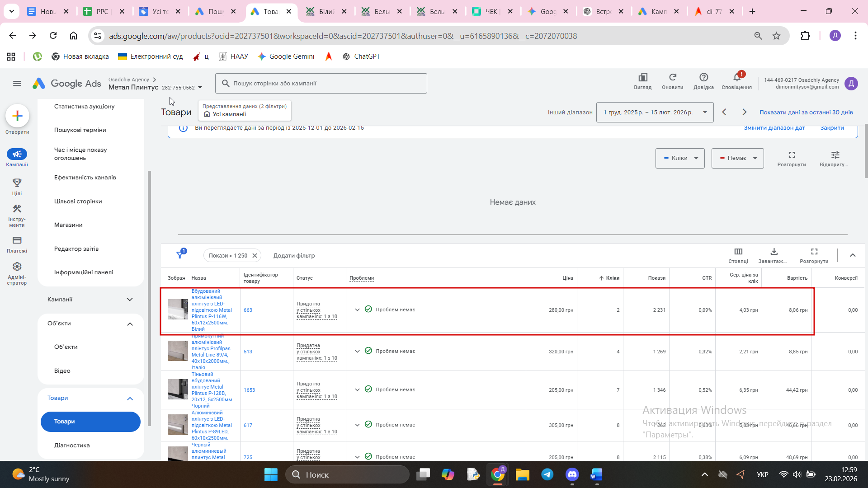Click Показати дані за останні 30 днів
Screen dimensions: 868x488
[806, 113]
